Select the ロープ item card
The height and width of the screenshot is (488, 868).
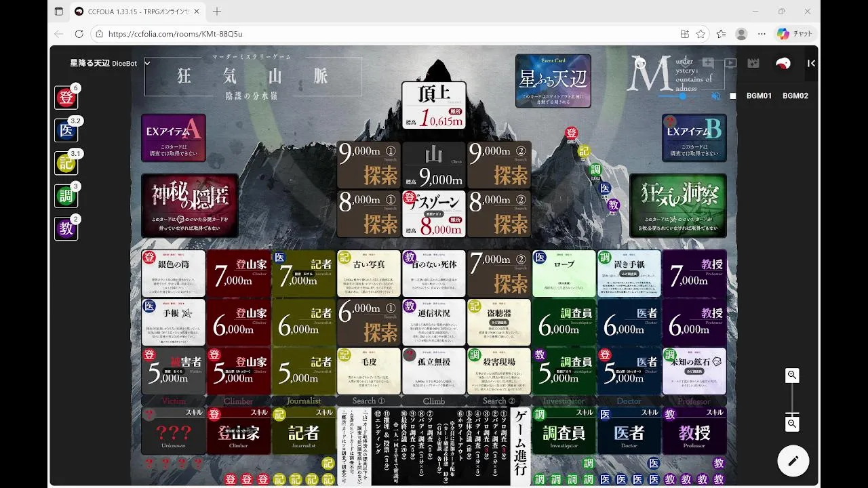tap(564, 273)
